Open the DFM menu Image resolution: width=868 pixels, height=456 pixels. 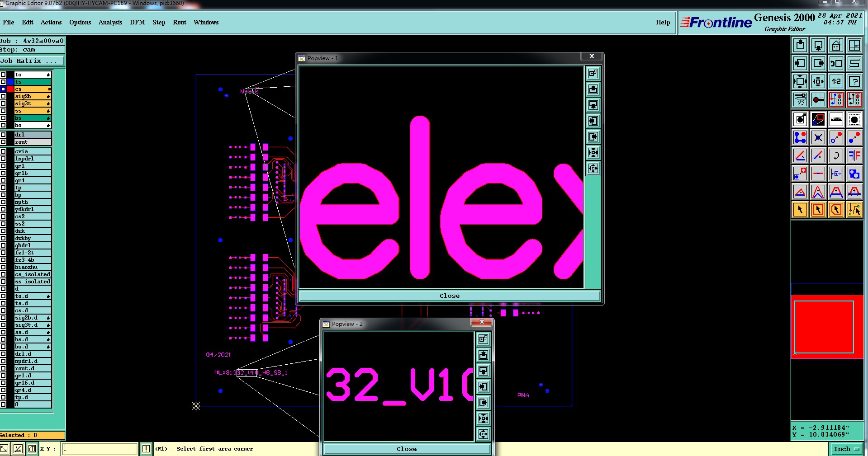coord(138,22)
